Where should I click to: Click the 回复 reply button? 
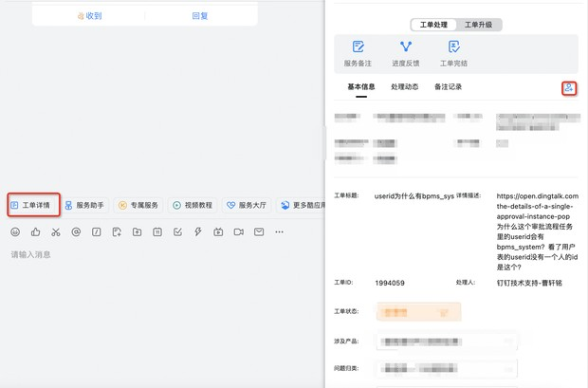tap(200, 16)
